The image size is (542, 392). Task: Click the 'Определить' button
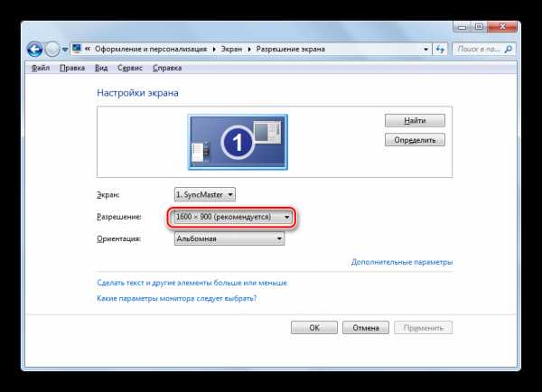click(x=415, y=140)
